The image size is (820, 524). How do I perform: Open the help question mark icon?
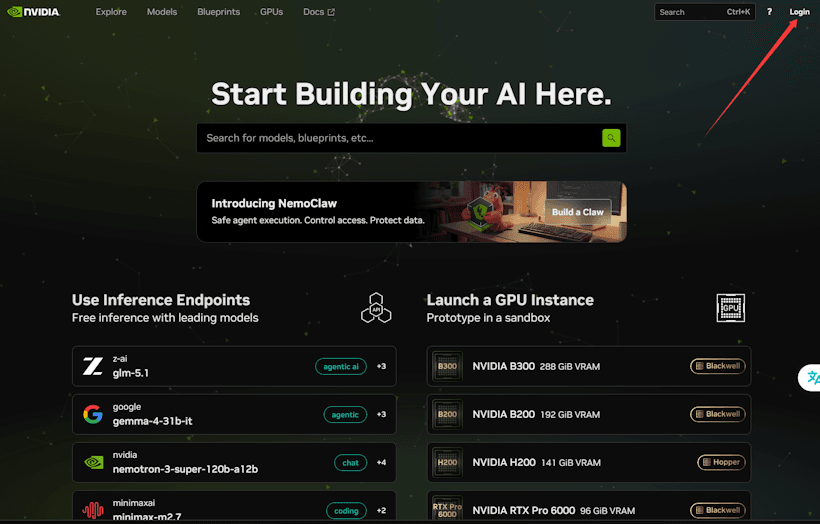pyautogui.click(x=769, y=12)
